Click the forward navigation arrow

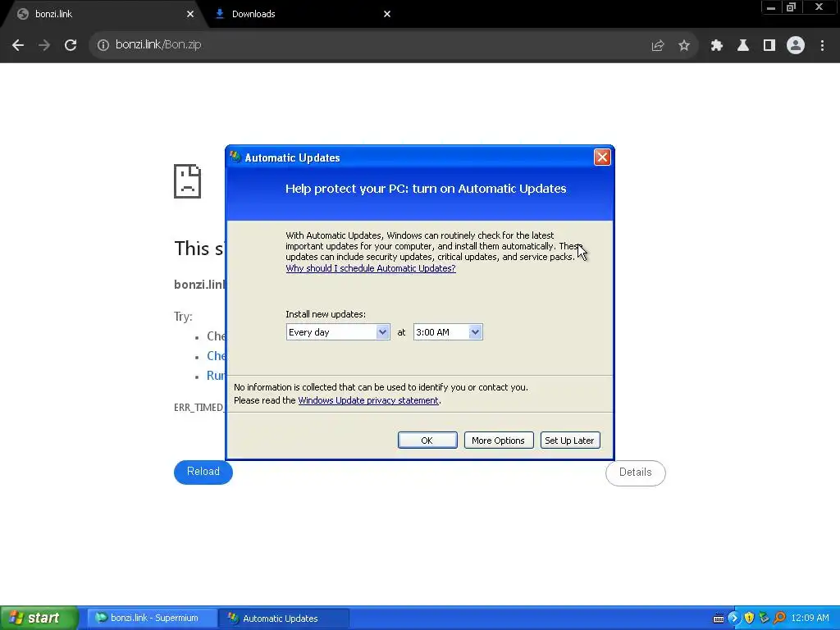pyautogui.click(x=44, y=46)
